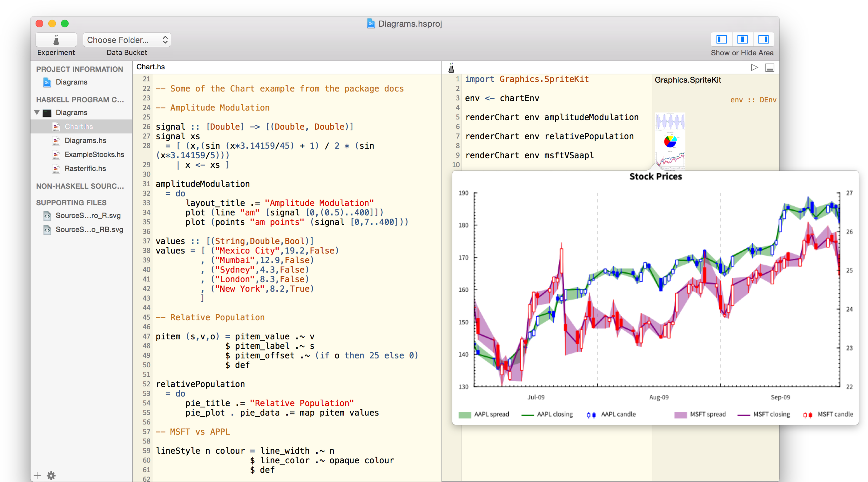This screenshot has height=482, width=868.
Task: Select SourceS...ro_R.svg supporting file
Action: 88,215
